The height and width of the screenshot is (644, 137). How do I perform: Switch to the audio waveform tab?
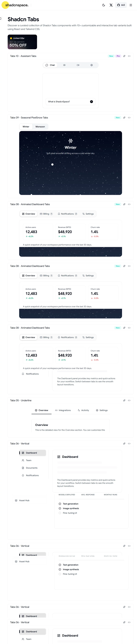pos(64,65)
